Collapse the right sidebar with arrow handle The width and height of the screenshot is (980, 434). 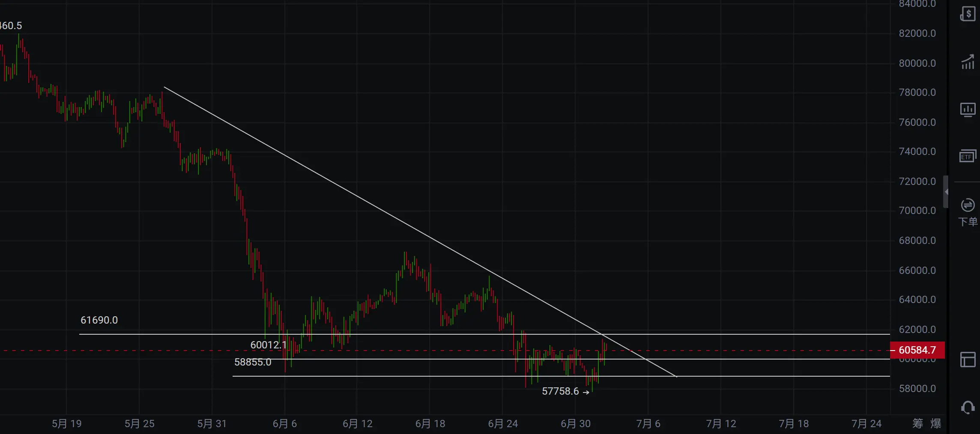946,192
